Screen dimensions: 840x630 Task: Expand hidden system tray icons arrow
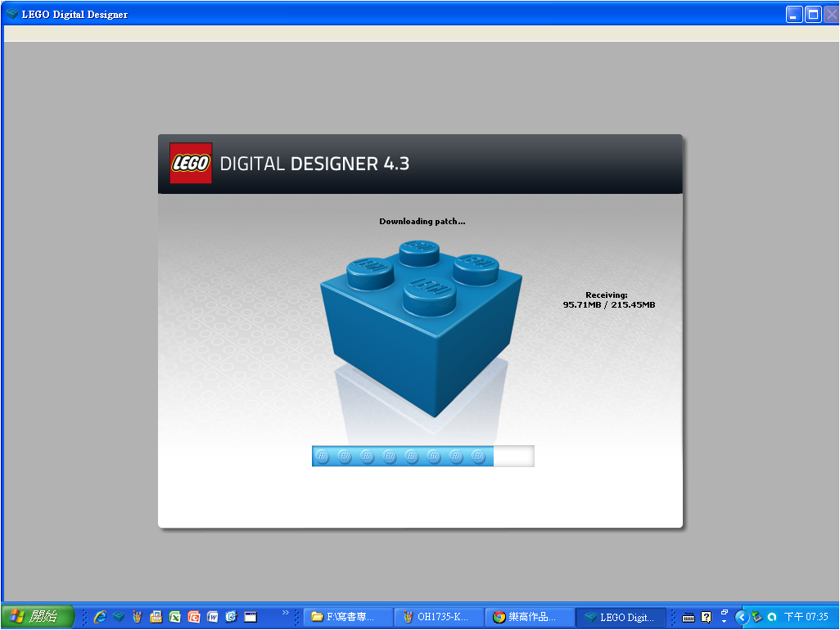742,617
